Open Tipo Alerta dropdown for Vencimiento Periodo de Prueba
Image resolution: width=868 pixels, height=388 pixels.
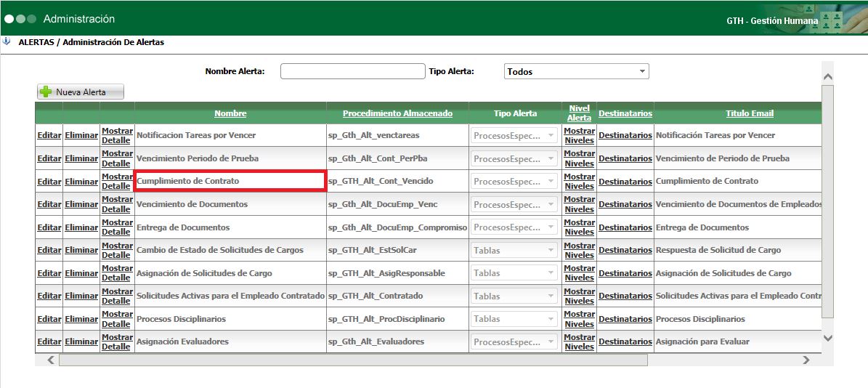[514, 158]
